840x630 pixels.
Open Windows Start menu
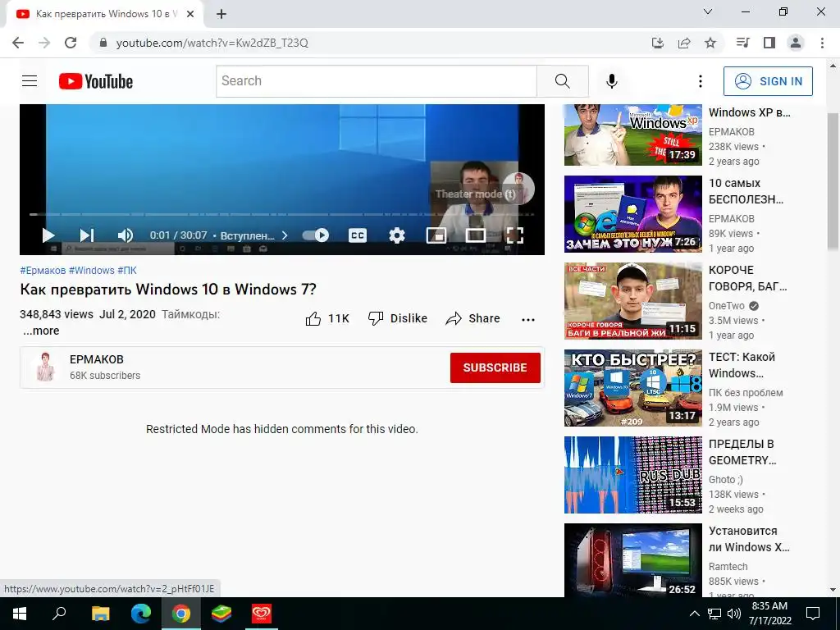pos(20,614)
